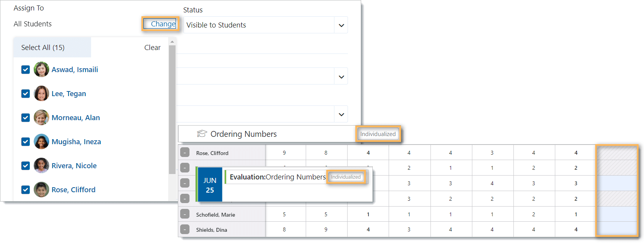Image resolution: width=644 pixels, height=243 pixels.
Task: Click Tegan Lee's avatar picture
Action: [41, 94]
